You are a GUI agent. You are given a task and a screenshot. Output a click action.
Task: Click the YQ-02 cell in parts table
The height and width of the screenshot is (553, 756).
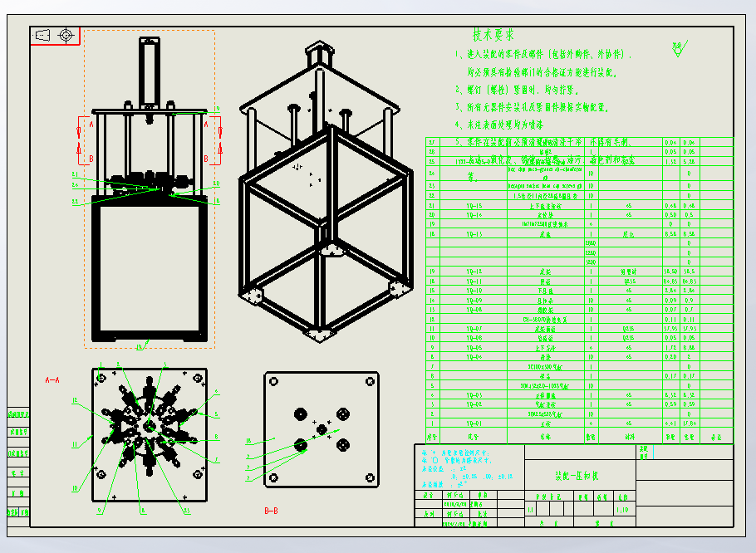[x=474, y=404]
